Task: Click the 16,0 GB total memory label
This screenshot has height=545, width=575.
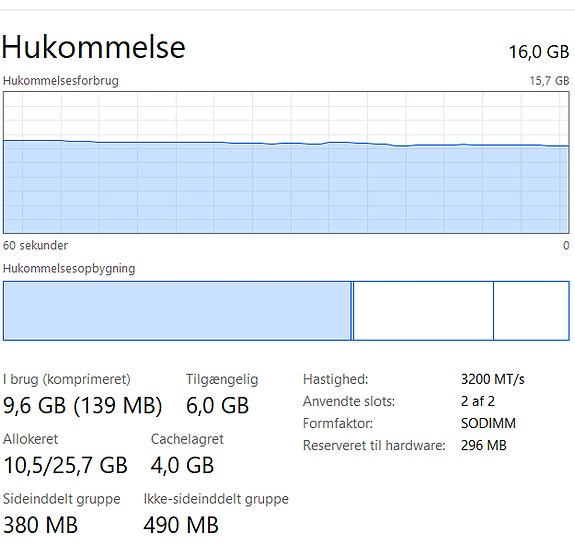Action: 539,52
